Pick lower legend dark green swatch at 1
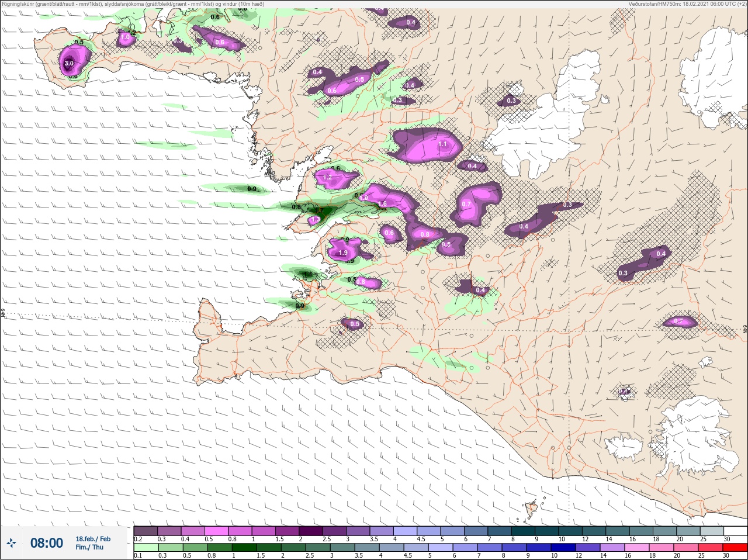This screenshot has width=748, height=560. [x=244, y=548]
